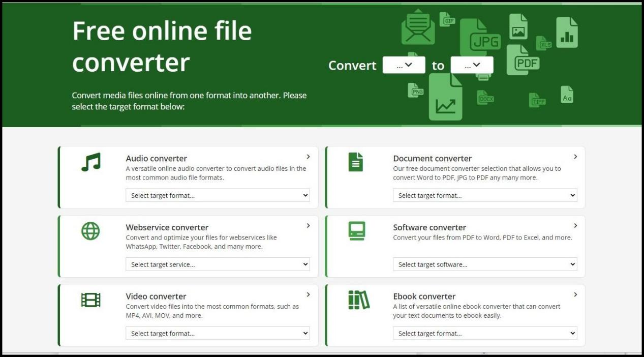
Task: Open the Video converter chevron arrow
Action: (x=308, y=294)
